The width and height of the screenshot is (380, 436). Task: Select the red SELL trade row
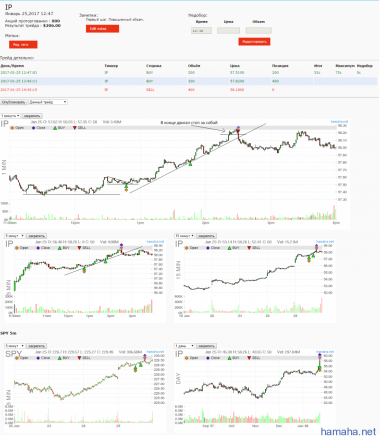click(189, 90)
